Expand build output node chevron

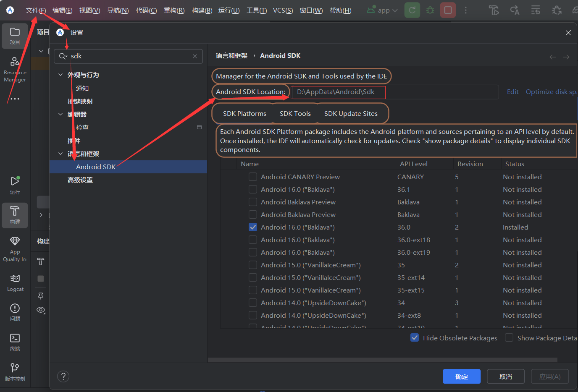(x=41, y=215)
